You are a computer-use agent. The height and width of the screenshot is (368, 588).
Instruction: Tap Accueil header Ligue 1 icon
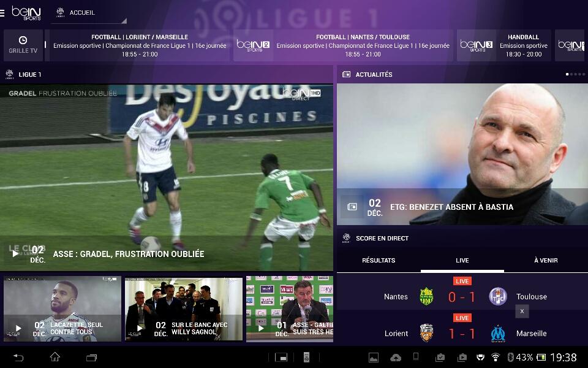60,12
